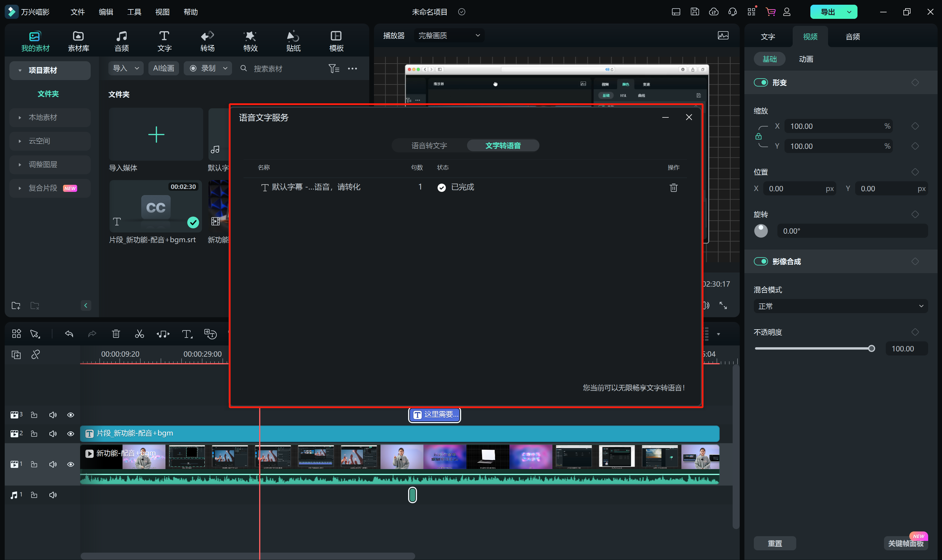Click the scissors split tool in timeline toolbar
Viewport: 942px width, 560px height.
click(139, 334)
